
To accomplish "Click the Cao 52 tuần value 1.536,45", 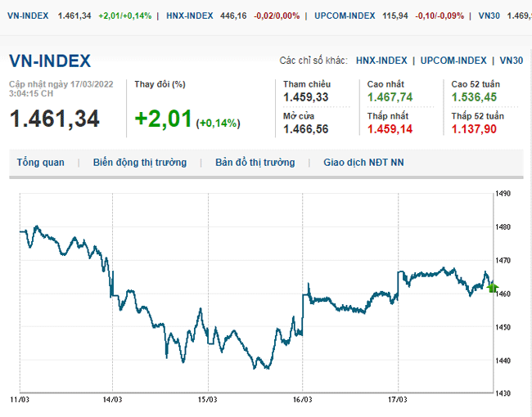I will (474, 97).
